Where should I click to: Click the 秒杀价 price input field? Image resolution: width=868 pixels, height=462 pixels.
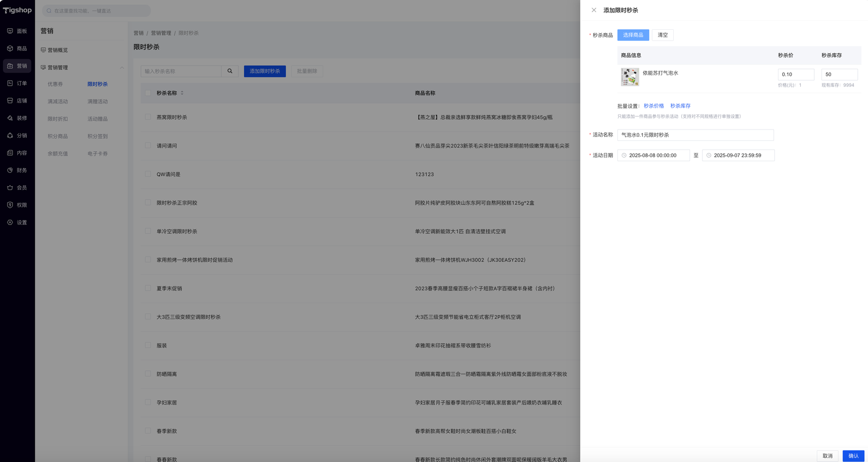pos(795,74)
